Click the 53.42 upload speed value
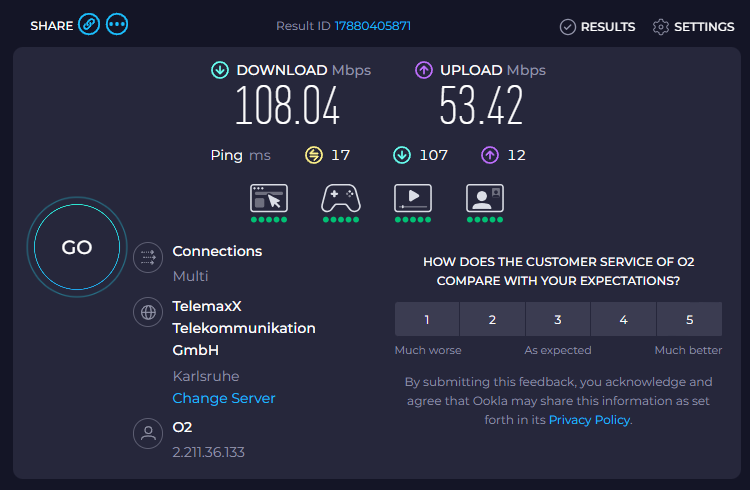This screenshot has height=490, width=750. [x=481, y=105]
